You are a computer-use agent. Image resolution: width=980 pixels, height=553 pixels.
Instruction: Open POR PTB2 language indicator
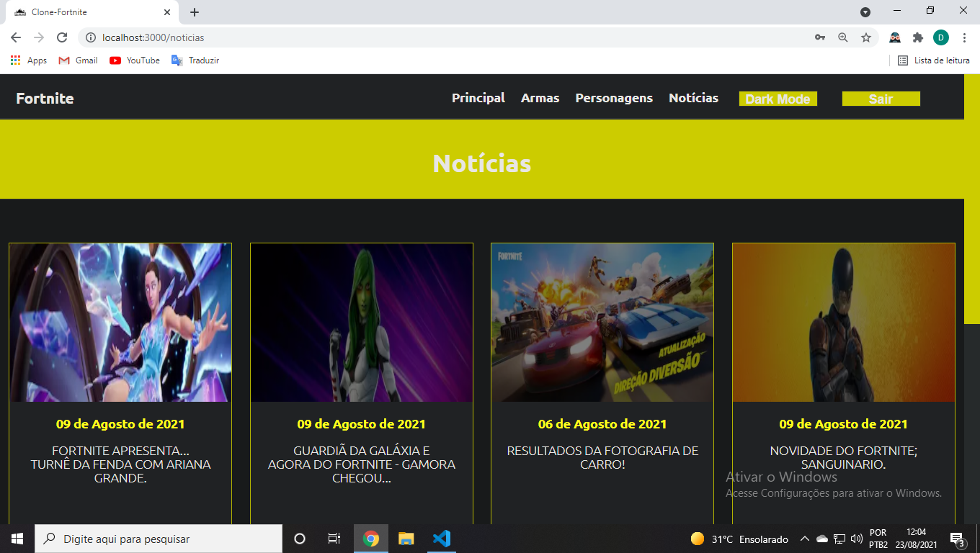878,539
